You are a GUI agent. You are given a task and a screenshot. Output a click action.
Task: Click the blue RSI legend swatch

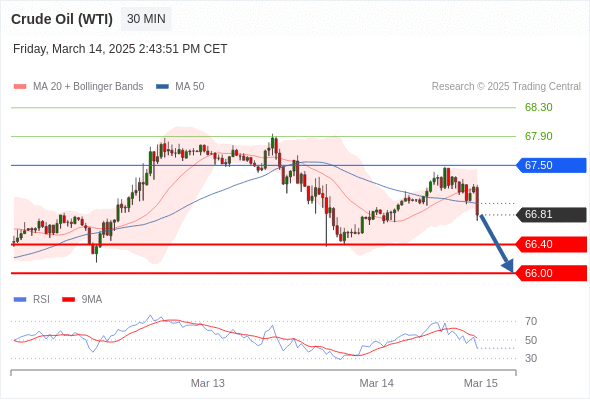click(x=20, y=300)
